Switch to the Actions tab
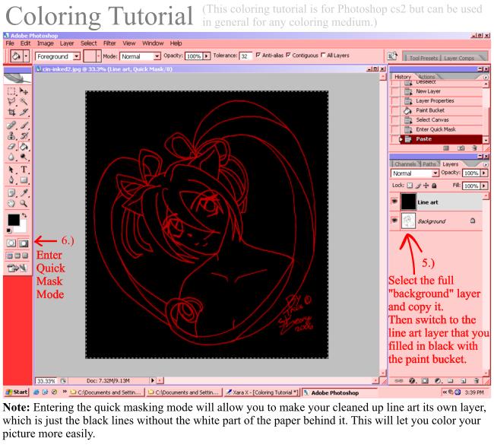This screenshot has width=494, height=448. pyautogui.click(x=427, y=77)
